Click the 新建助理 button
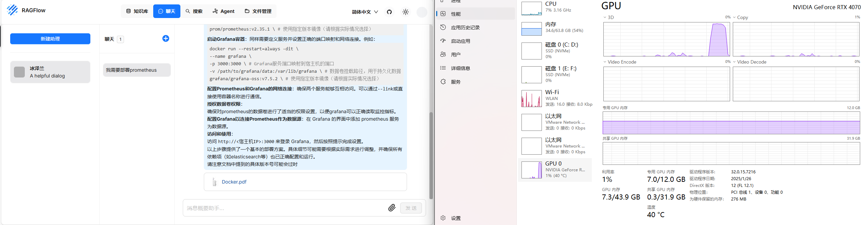The width and height of the screenshot is (868, 225). tap(50, 39)
